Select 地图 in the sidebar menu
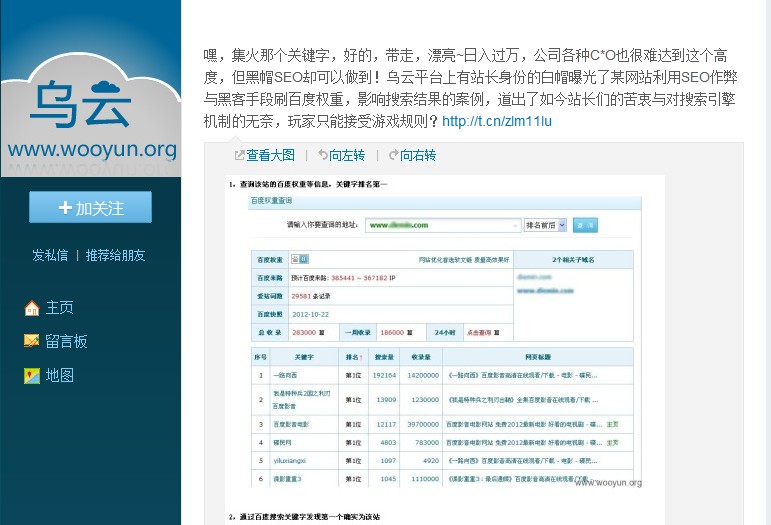 coord(60,375)
